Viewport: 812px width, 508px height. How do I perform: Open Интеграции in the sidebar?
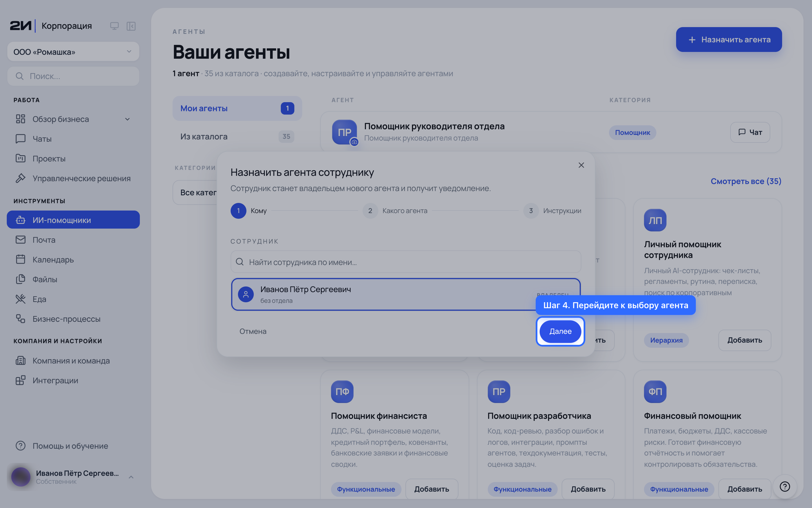73,380
